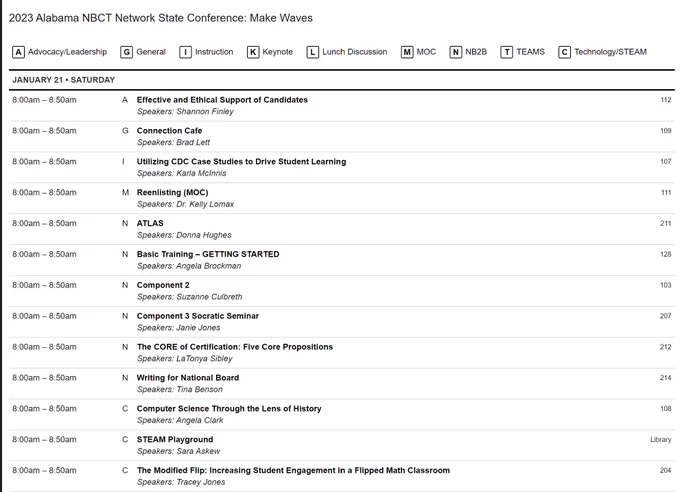
Task: Filter by Instruction label
Action: (214, 52)
